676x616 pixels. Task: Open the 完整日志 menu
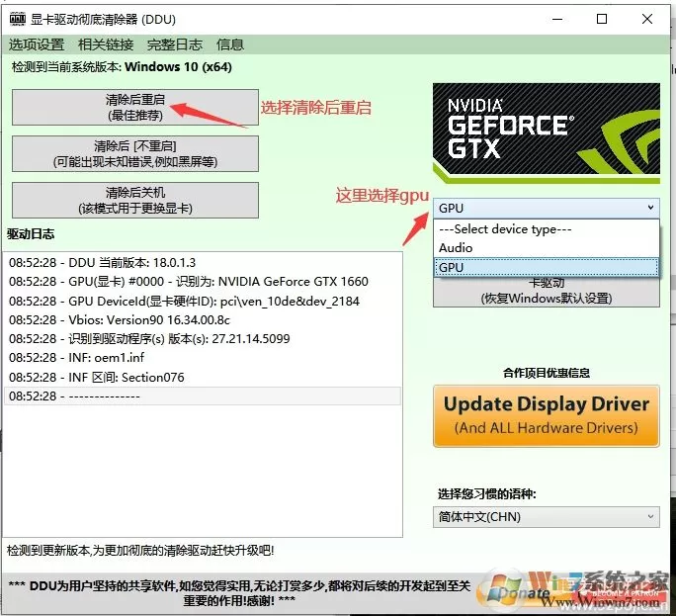[x=175, y=44]
